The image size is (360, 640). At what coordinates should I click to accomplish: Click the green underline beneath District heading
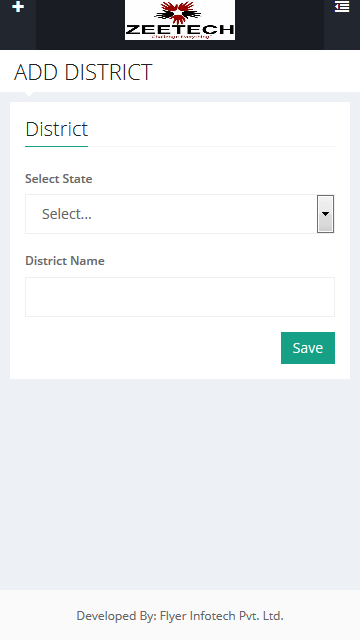(56, 146)
